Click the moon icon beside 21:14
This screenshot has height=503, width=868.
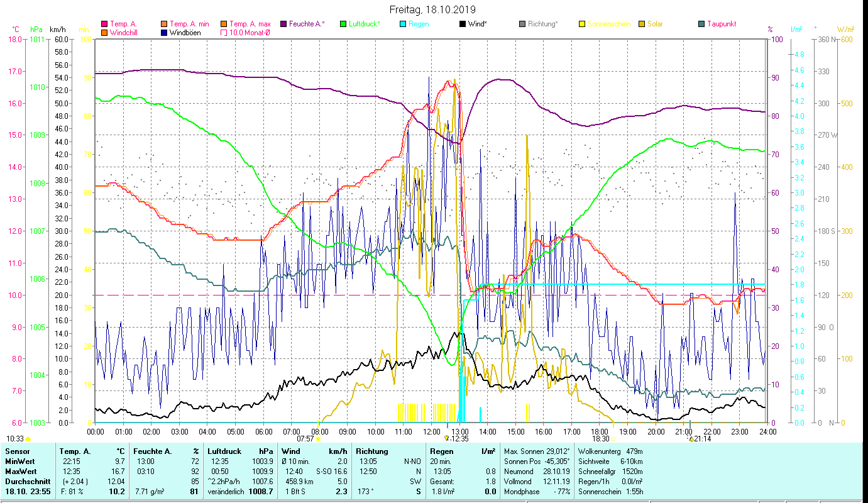690,438
